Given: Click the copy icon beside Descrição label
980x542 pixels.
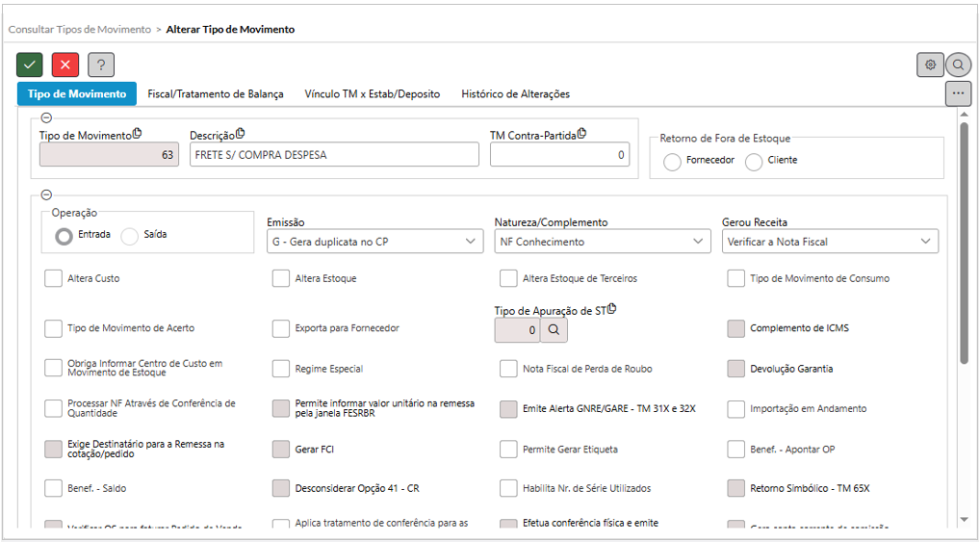Looking at the screenshot, I should 241,134.
